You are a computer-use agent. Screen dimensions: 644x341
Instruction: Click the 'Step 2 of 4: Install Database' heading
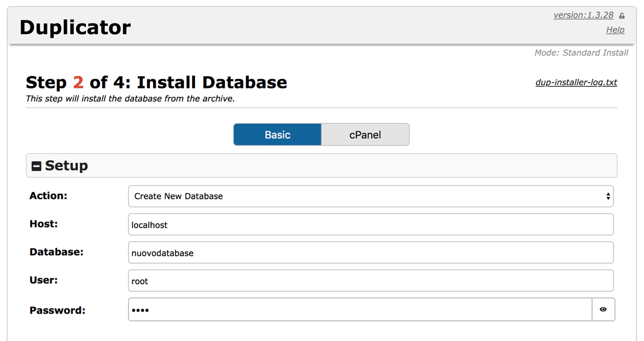pos(156,82)
